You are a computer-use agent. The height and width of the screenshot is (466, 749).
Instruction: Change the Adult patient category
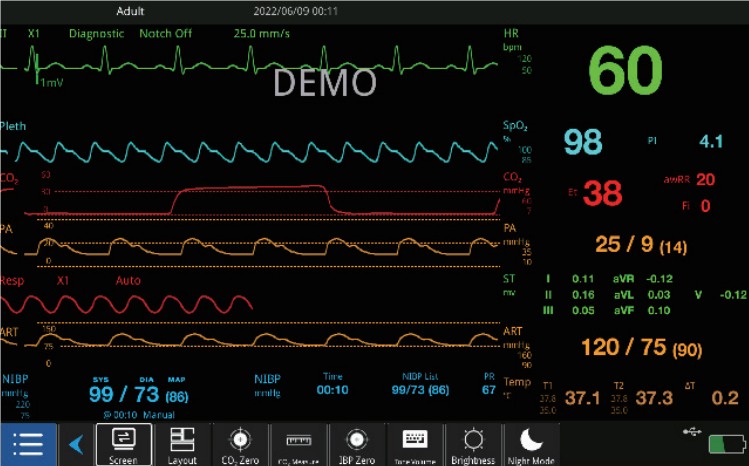[131, 12]
